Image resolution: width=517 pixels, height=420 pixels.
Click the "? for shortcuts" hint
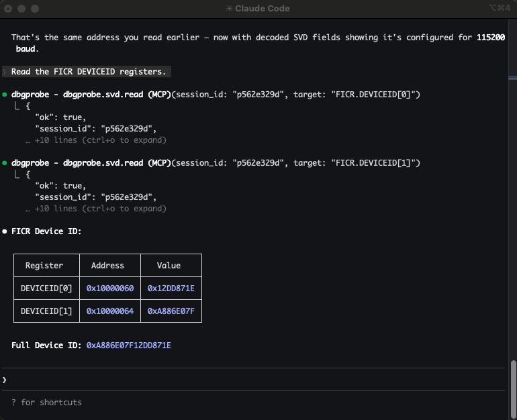click(46, 403)
